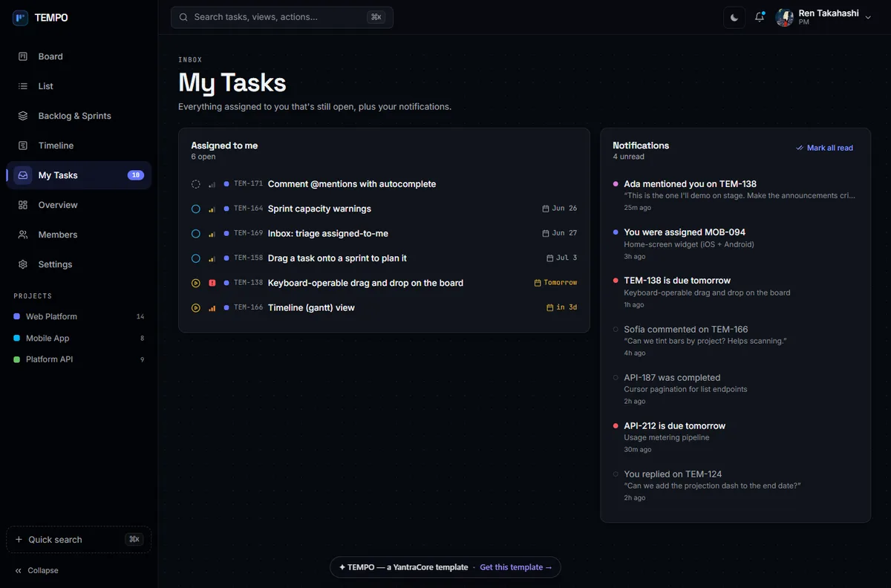Viewport: 891px width, 588px height.
Task: Click Web Platform project color dot
Action: coord(17,316)
